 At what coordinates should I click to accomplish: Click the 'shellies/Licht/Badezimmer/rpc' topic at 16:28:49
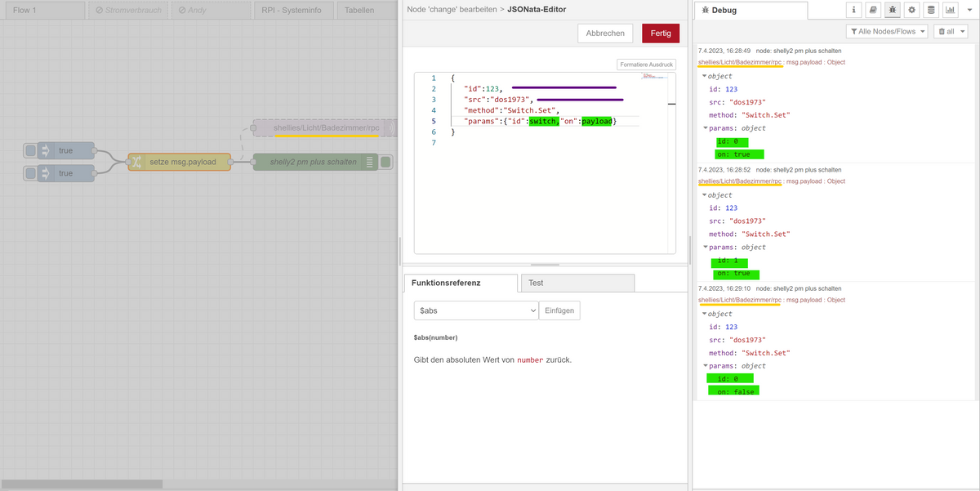pyautogui.click(x=740, y=61)
